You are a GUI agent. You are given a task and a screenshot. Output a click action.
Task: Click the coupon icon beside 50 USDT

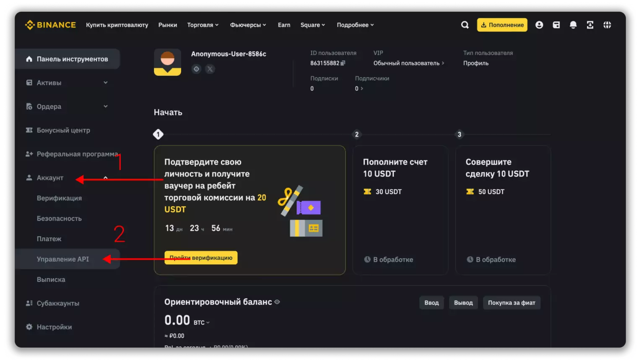(x=470, y=191)
